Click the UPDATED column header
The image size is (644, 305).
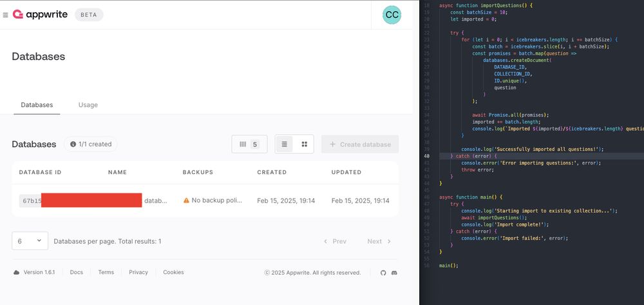346,172
